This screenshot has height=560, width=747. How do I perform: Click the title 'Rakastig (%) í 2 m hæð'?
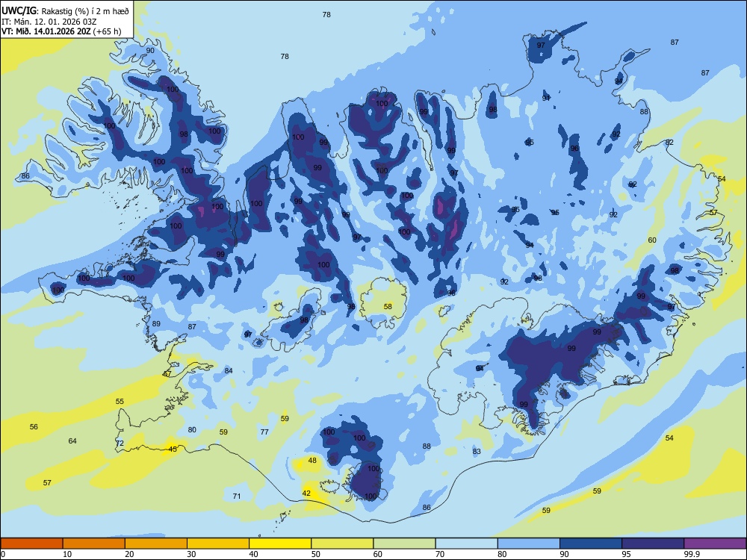pos(85,11)
